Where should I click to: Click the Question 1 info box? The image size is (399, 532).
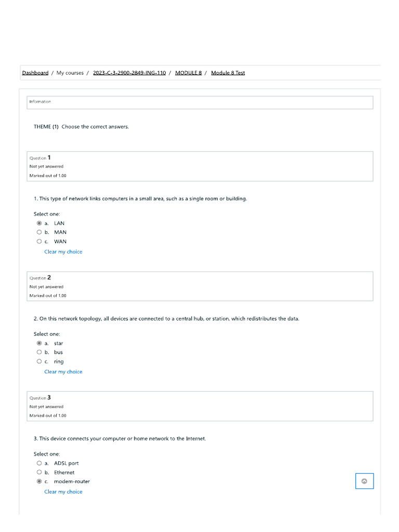[x=199, y=166]
